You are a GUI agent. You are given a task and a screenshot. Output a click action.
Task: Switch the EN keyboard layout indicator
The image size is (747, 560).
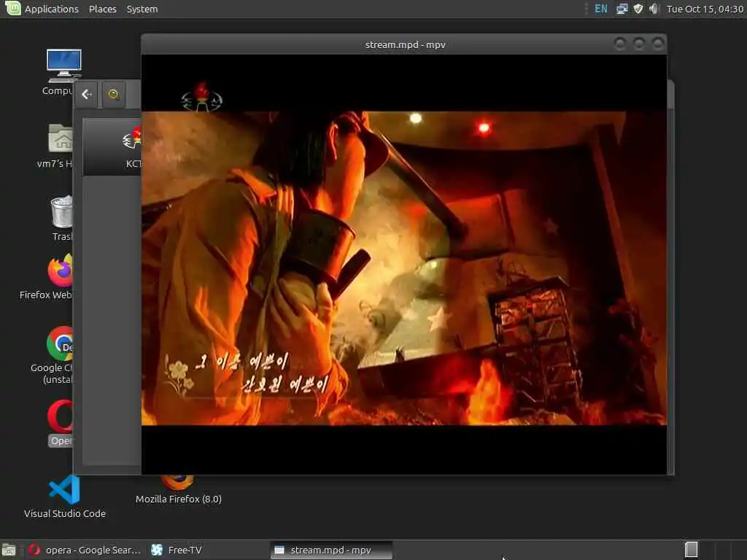point(601,9)
